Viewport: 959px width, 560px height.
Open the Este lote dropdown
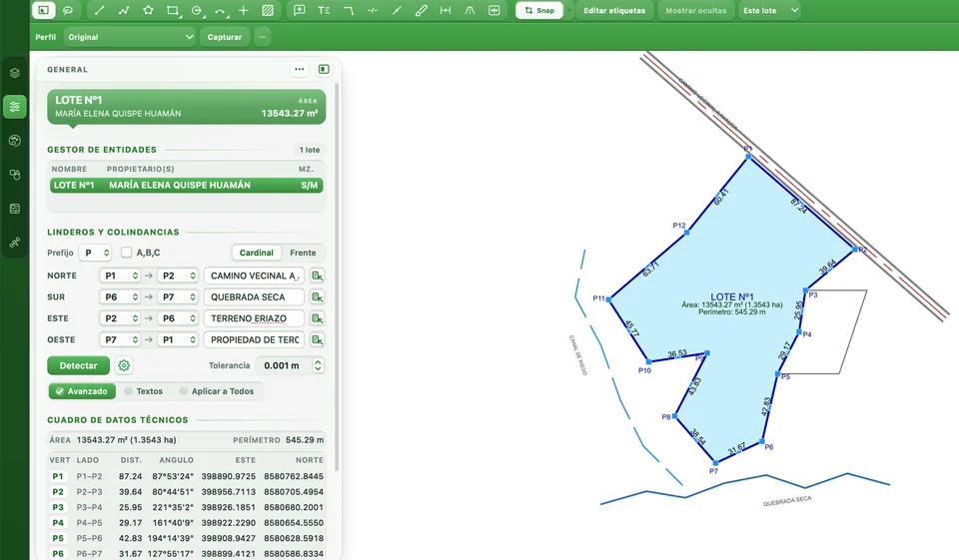[x=769, y=10]
